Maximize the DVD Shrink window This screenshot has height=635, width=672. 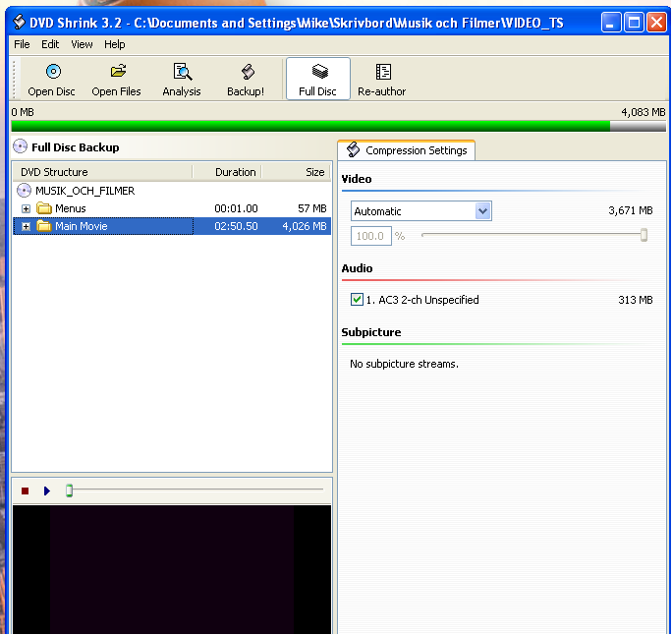pyautogui.click(x=634, y=23)
